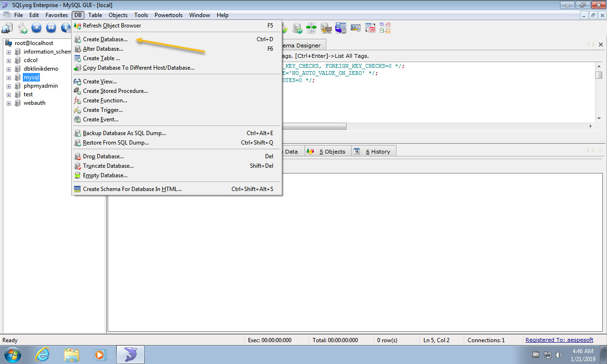
Task: Close the query editor tab with X
Action: tap(601, 45)
